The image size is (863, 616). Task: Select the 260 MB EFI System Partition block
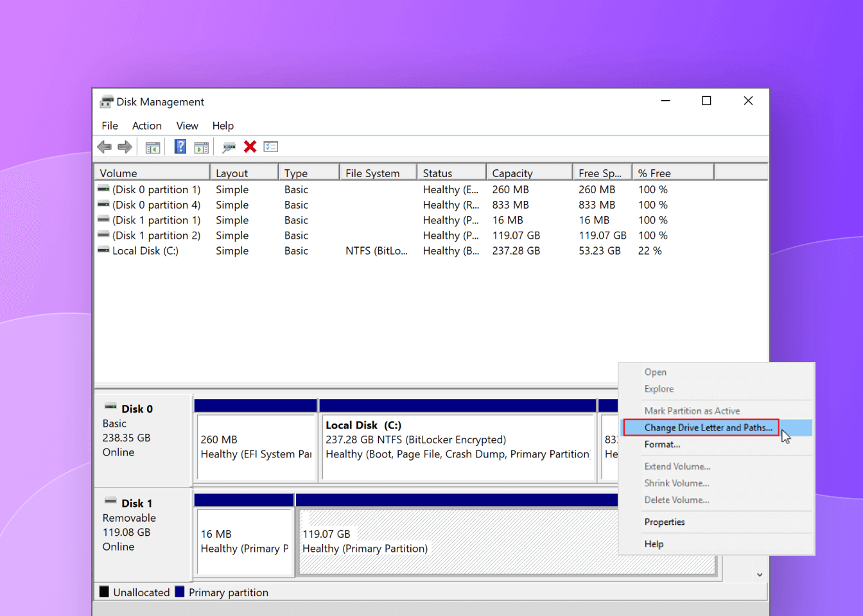coord(255,443)
